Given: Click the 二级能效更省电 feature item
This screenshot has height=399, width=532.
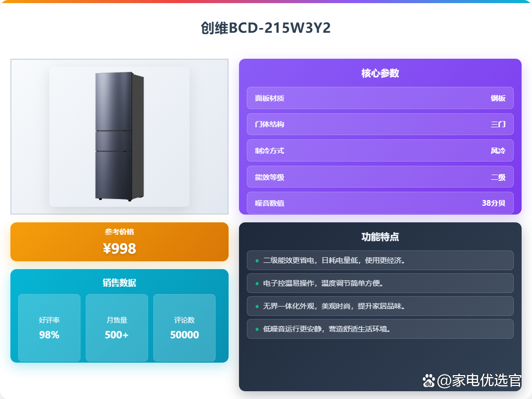Looking at the screenshot, I should pos(380,260).
